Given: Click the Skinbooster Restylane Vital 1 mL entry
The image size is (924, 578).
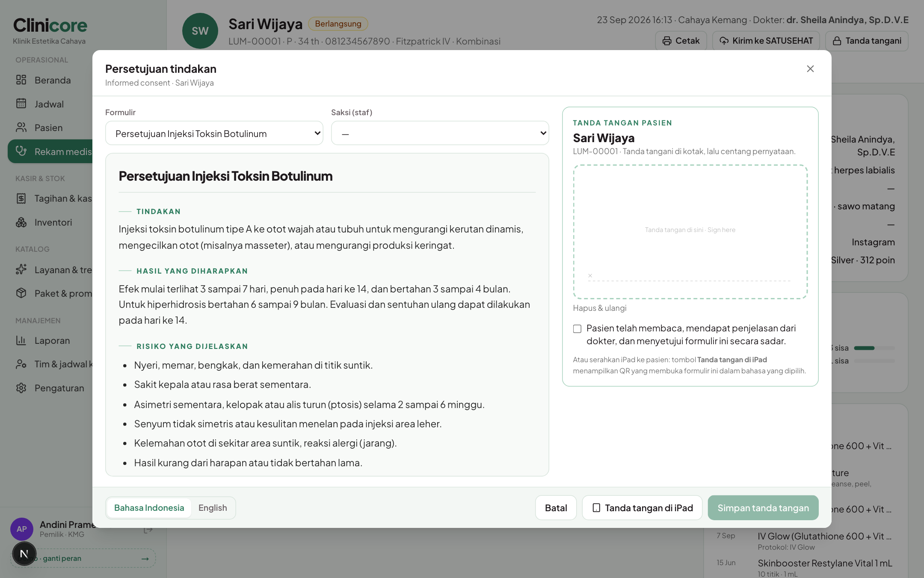Looking at the screenshot, I should point(825,563).
